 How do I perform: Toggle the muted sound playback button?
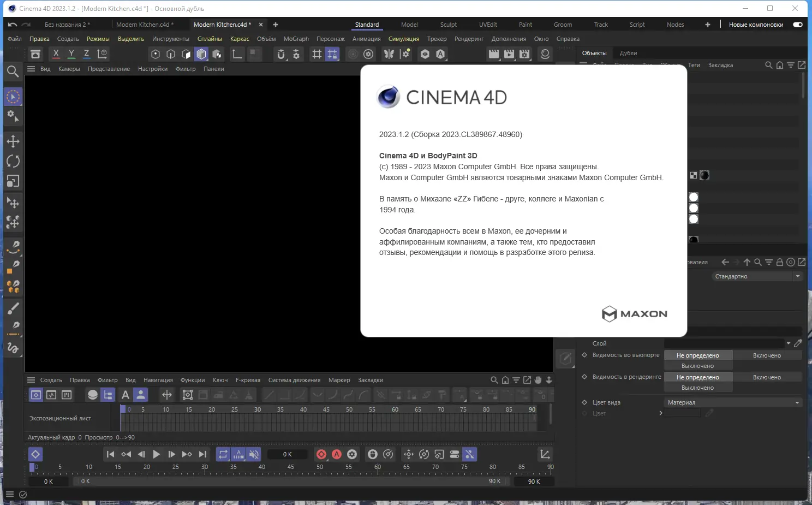(x=254, y=454)
